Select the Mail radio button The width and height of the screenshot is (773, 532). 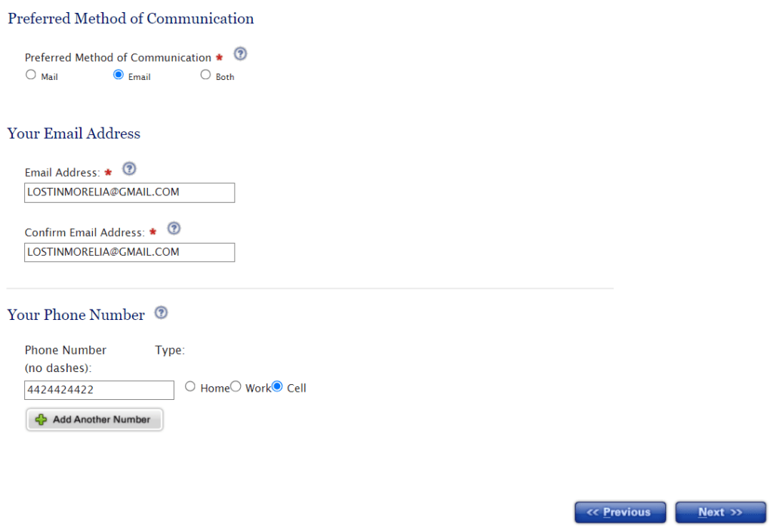[30, 75]
